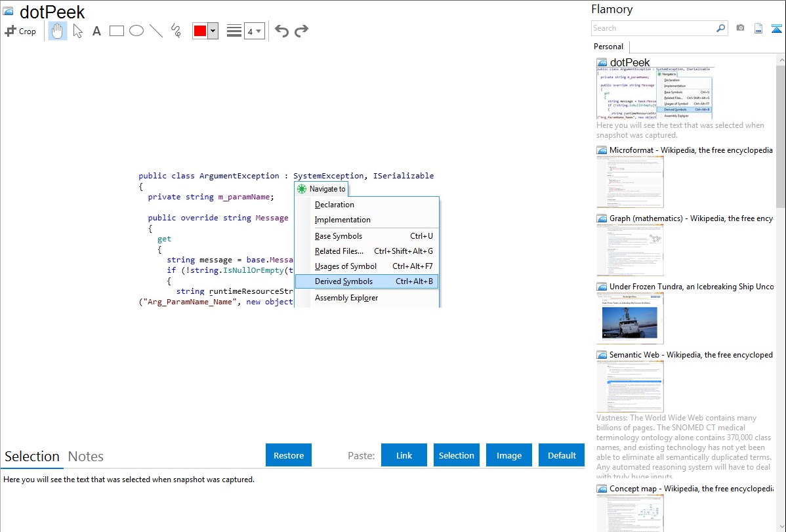Click the snapshot list scroll-up arrow

tap(781, 60)
